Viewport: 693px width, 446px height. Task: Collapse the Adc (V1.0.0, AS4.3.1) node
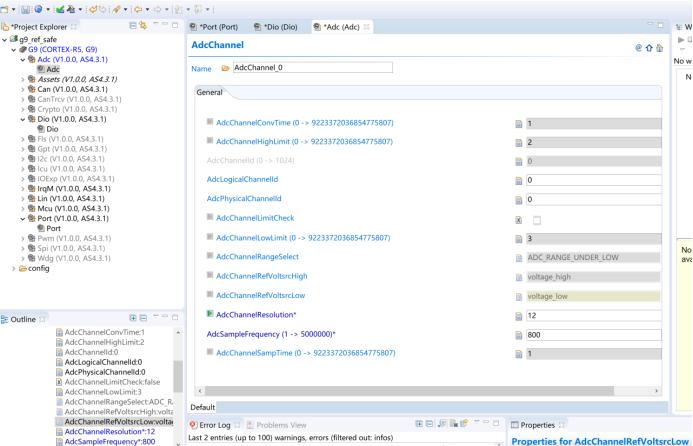tap(23, 60)
